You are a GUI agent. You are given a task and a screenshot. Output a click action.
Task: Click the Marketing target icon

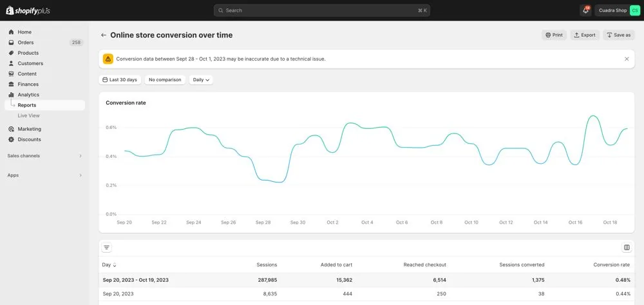11,129
